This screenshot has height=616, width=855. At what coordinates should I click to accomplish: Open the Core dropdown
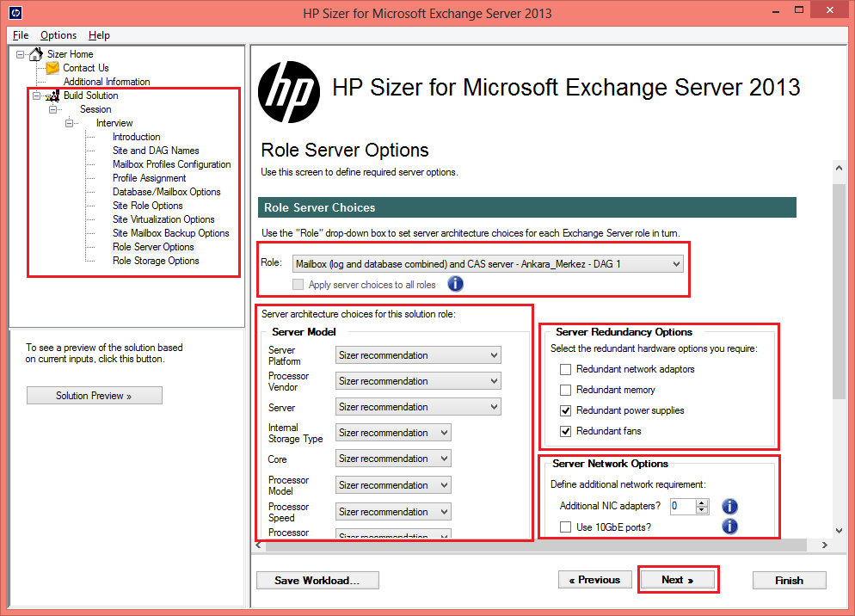pyautogui.click(x=393, y=459)
